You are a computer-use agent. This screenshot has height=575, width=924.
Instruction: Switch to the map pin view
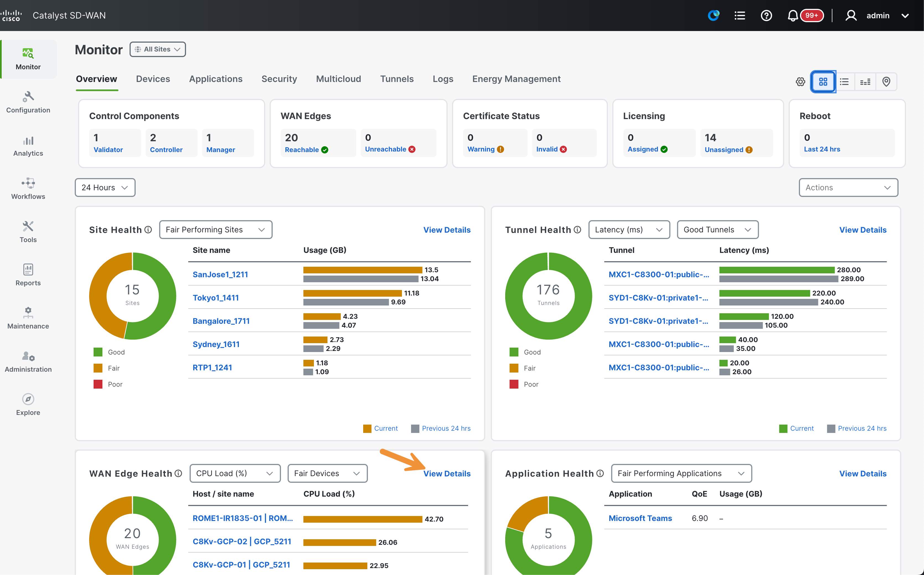click(886, 82)
